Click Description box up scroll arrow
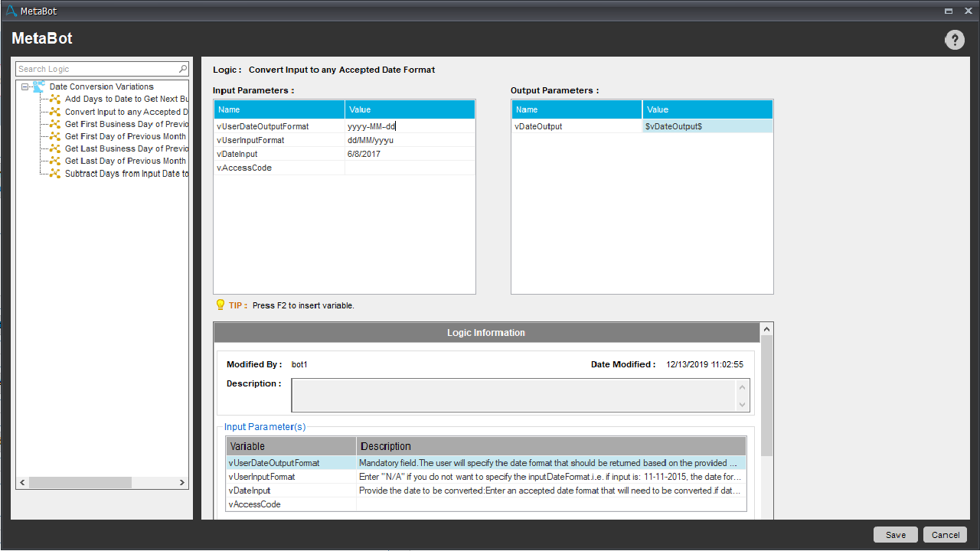 [742, 386]
